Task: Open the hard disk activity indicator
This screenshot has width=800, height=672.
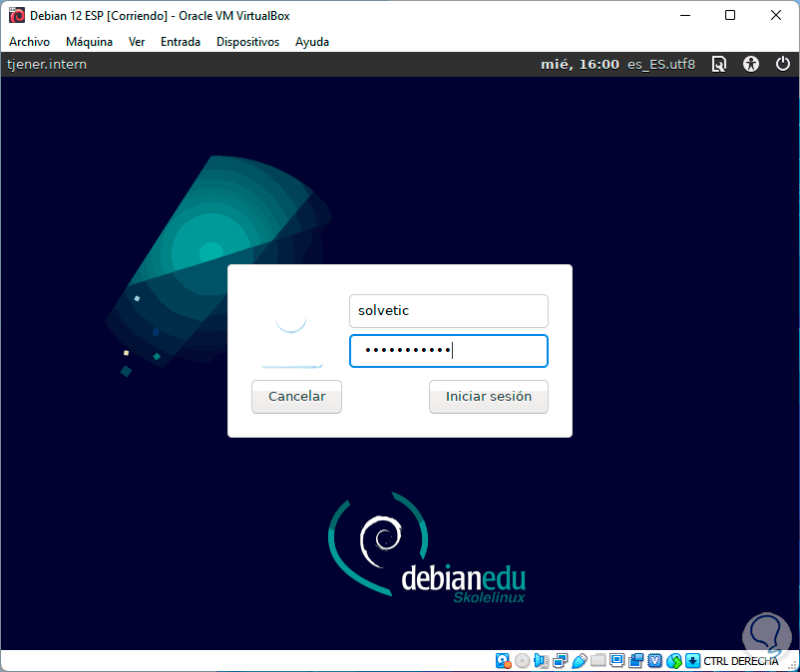Action: (x=503, y=661)
